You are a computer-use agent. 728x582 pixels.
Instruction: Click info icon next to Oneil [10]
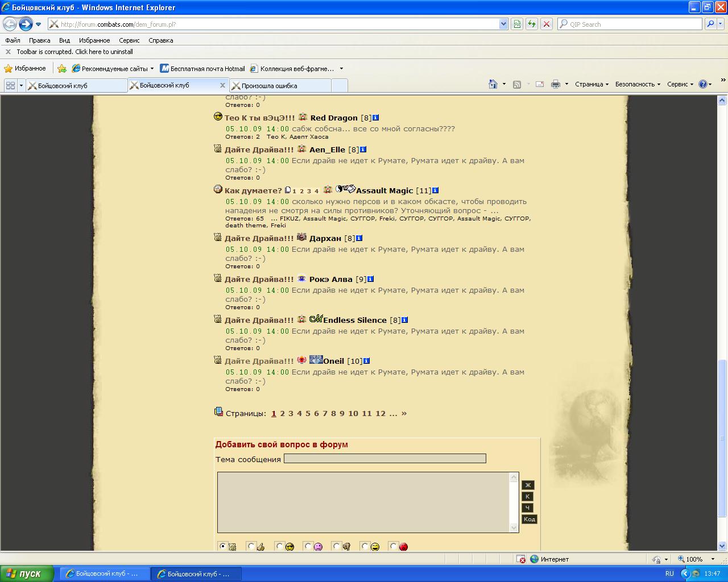coord(367,361)
